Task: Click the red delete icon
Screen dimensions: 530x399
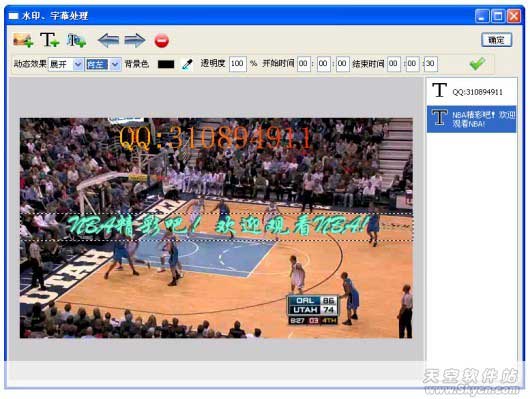Action: pos(162,41)
